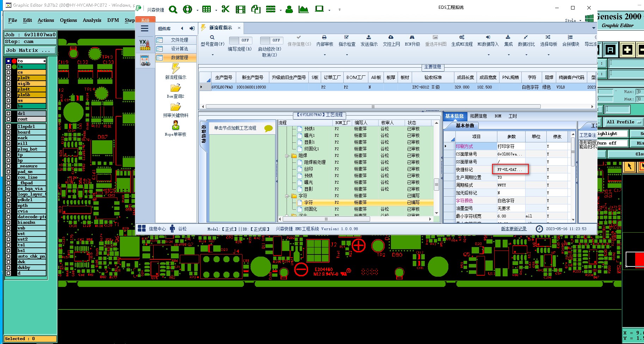This screenshot has height=344, width=644.
Task: Open the 内部审核 dropdown arrow
Action: (x=325, y=55)
